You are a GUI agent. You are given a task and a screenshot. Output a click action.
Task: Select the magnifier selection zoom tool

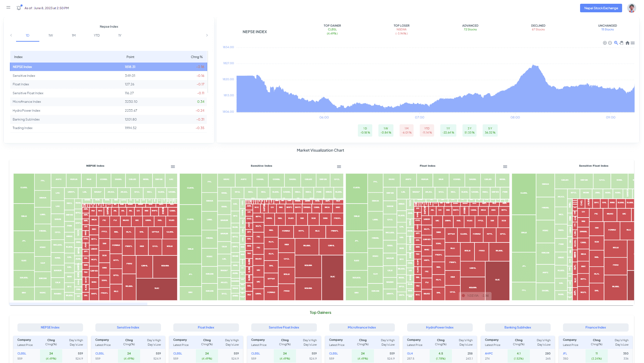616,43
